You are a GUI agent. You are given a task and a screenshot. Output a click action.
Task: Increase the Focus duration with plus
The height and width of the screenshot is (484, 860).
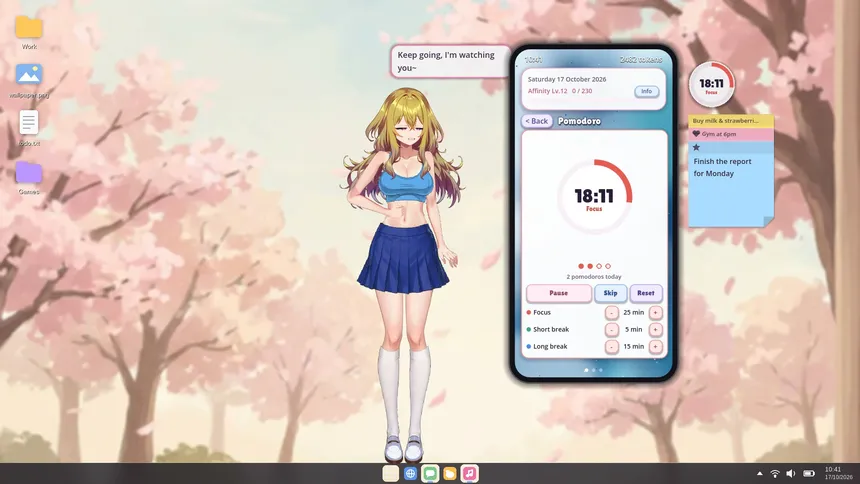(x=655, y=312)
